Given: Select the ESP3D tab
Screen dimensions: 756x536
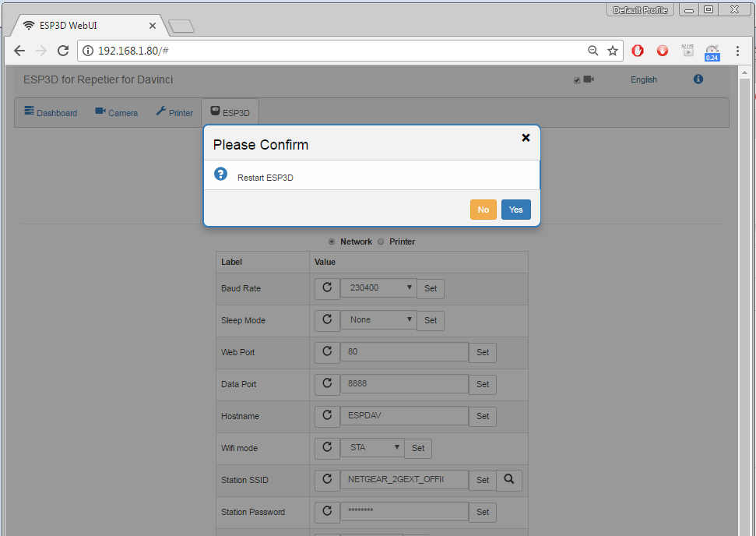Looking at the screenshot, I should (x=230, y=112).
